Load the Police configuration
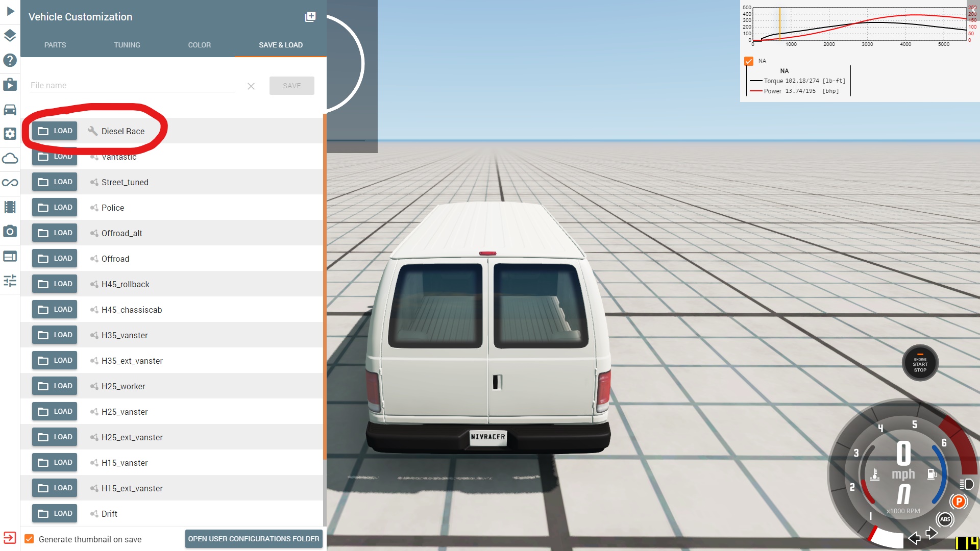This screenshot has height=551, width=980. 55,208
